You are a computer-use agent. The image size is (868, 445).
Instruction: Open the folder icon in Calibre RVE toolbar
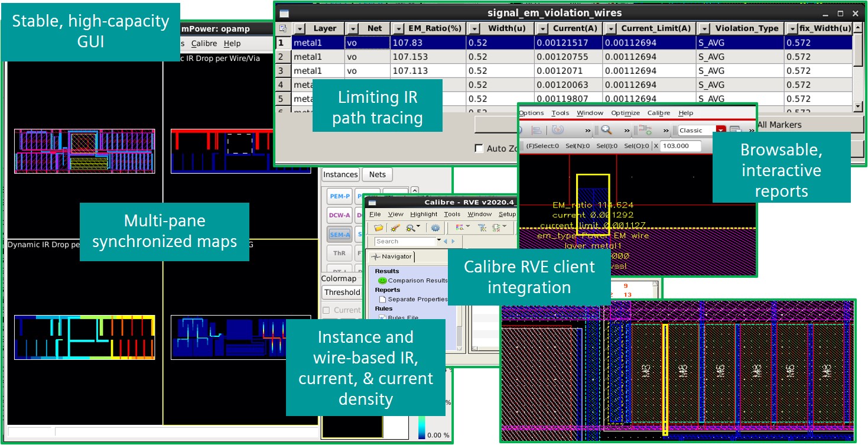(379, 228)
